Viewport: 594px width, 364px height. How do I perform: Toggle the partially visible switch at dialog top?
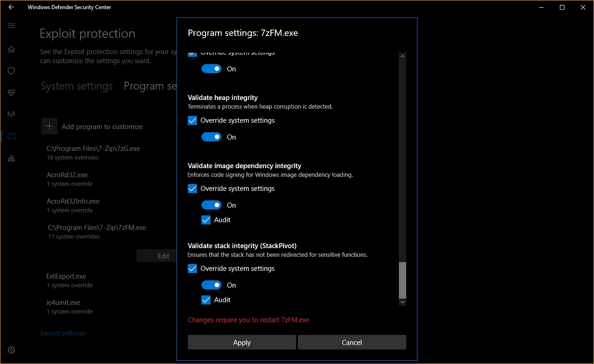point(211,69)
